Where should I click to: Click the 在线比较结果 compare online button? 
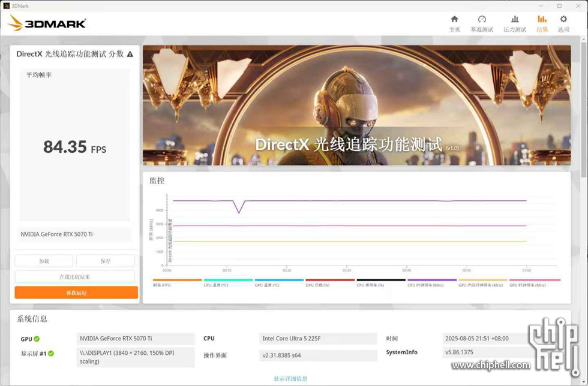click(74, 276)
